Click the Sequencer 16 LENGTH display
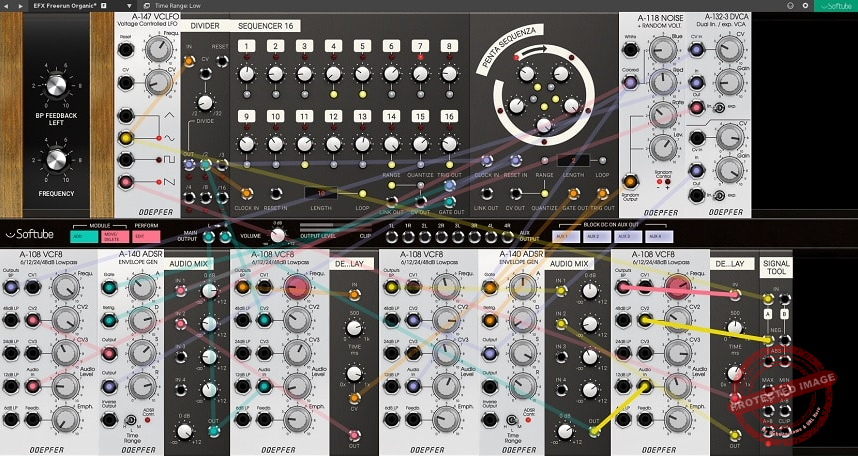This screenshot has width=858, height=456. (x=321, y=193)
